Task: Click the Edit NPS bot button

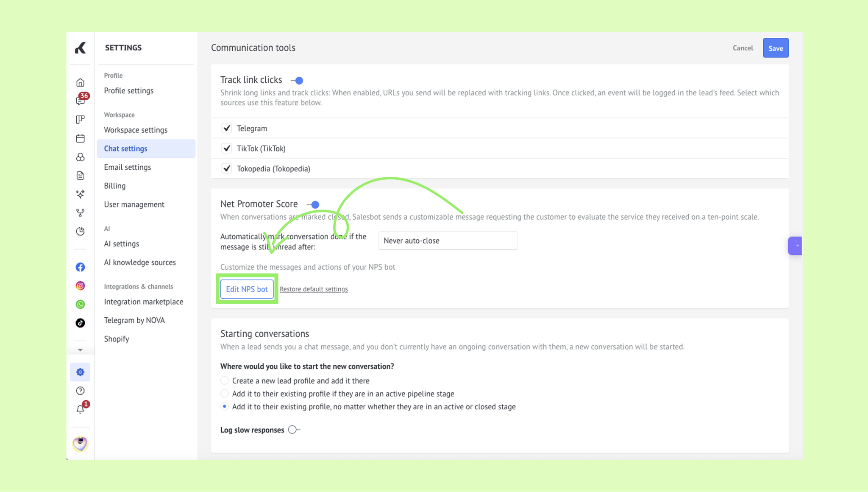Action: pyautogui.click(x=247, y=289)
